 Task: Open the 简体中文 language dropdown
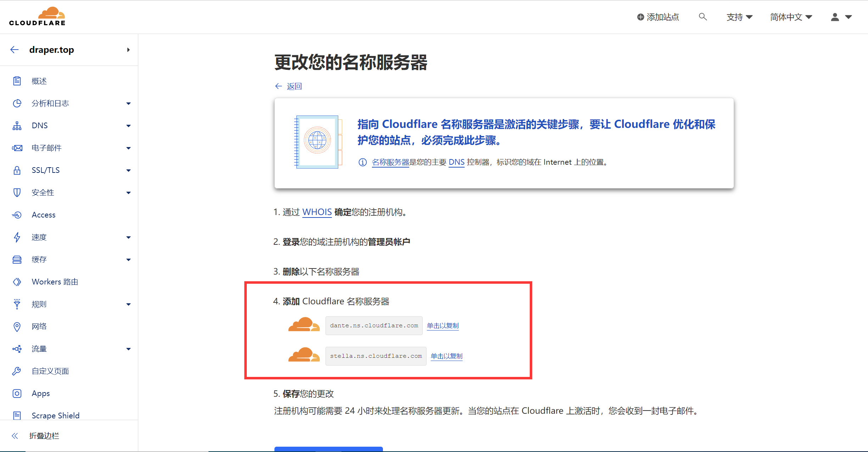point(791,17)
